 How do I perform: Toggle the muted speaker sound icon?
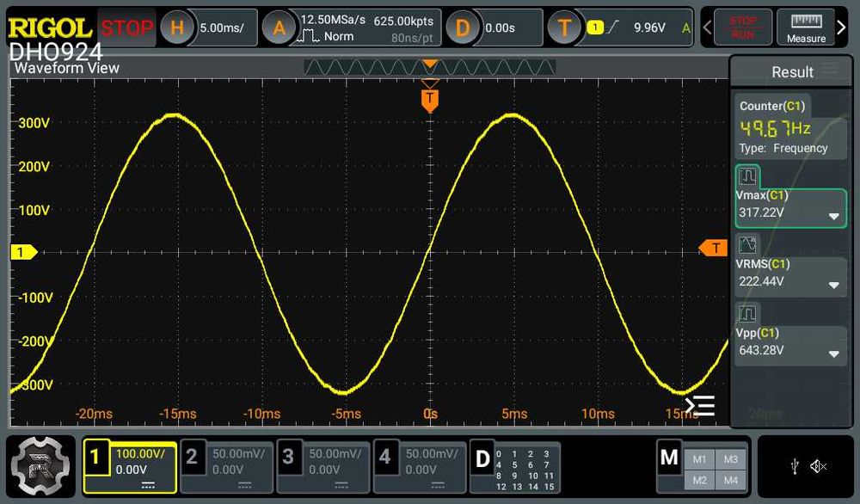pyautogui.click(x=819, y=467)
